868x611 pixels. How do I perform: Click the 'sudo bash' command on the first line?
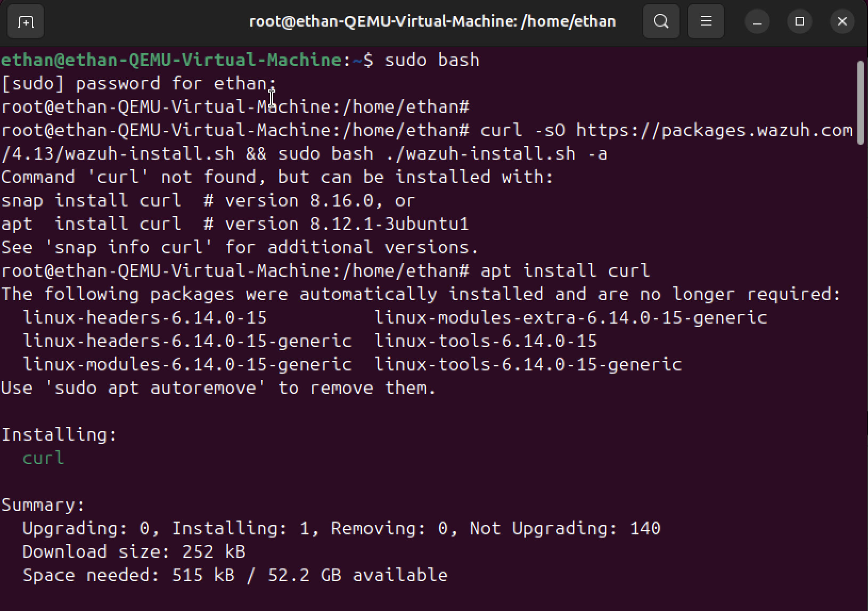(432, 60)
